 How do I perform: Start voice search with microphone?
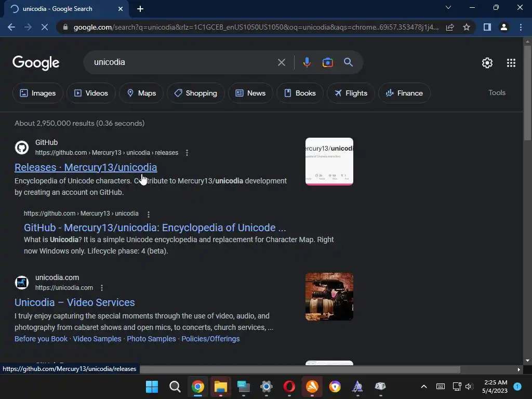pyautogui.click(x=307, y=62)
